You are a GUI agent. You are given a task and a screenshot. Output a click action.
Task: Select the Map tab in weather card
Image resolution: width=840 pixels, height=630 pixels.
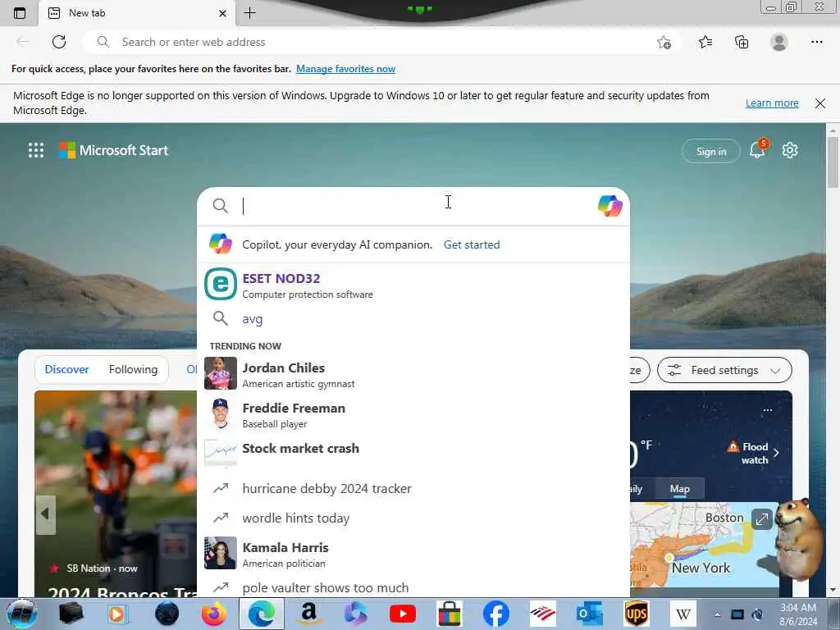point(679,489)
